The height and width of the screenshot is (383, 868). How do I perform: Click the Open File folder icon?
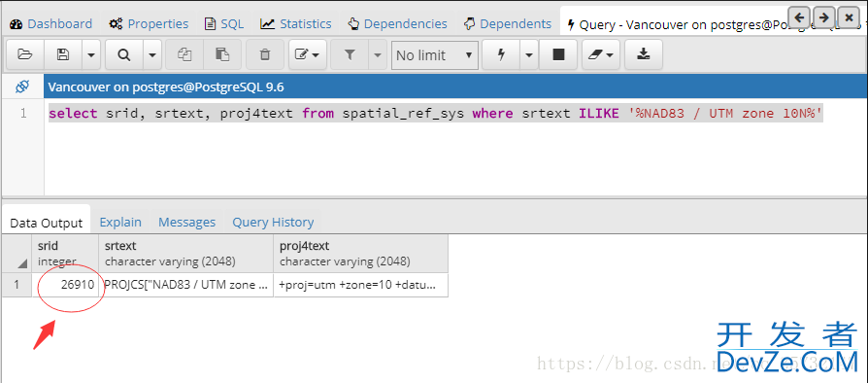25,54
